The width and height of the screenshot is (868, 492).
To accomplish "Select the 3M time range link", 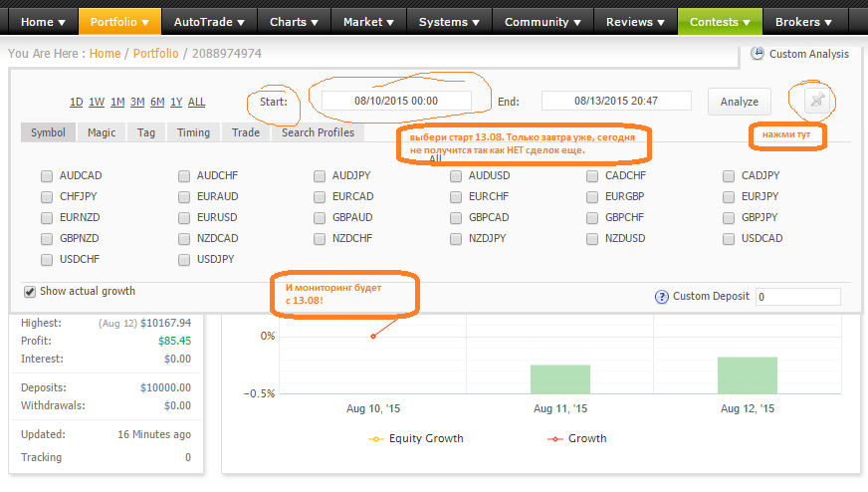I will click(x=137, y=102).
